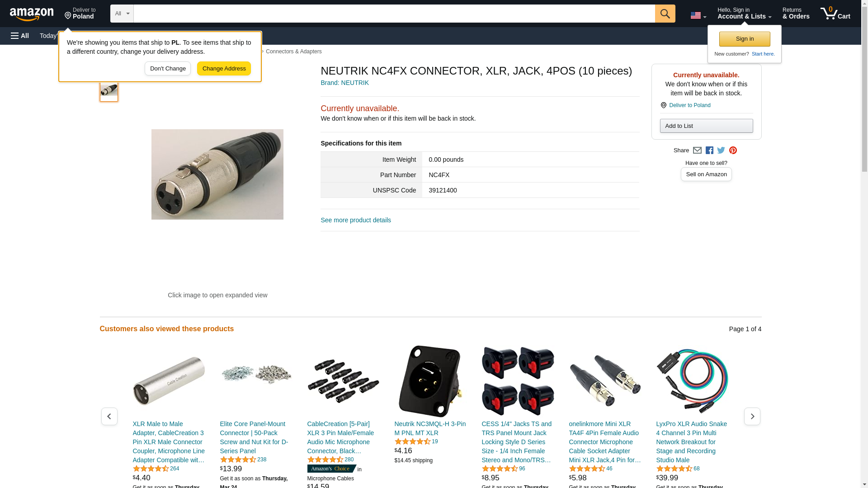Open the All hamburger menu
The height and width of the screenshot is (488, 868).
tap(20, 36)
